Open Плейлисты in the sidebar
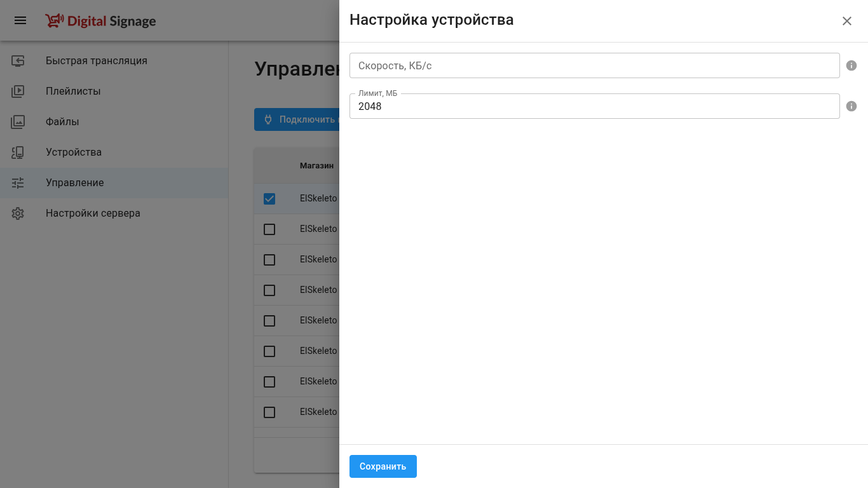The image size is (868, 488). tap(73, 91)
